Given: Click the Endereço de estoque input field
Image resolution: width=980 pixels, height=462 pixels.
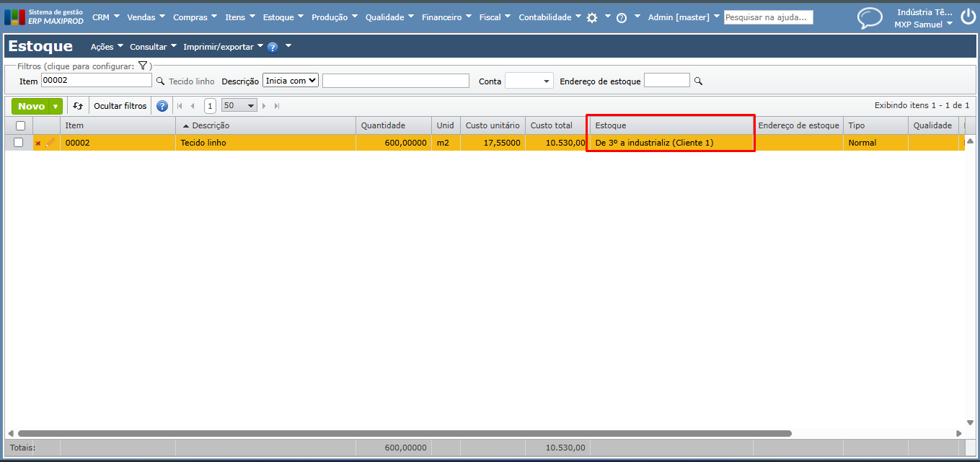Looking at the screenshot, I should 667,81.
